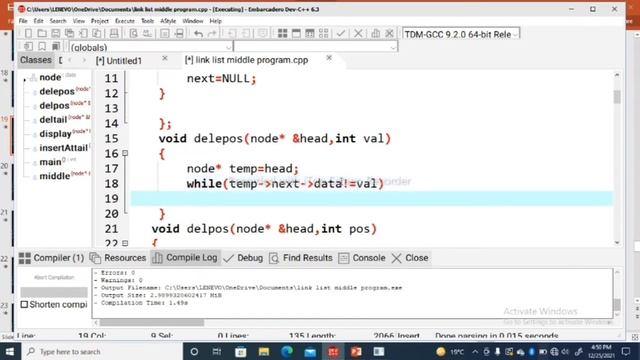
Task: Open the Console panel tab
Action: (362, 258)
